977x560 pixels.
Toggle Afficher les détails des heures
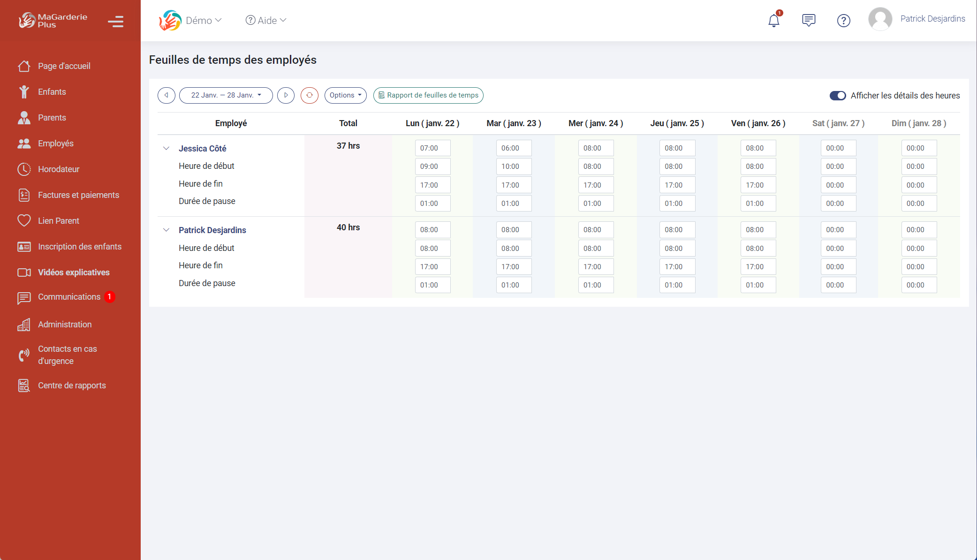click(838, 96)
